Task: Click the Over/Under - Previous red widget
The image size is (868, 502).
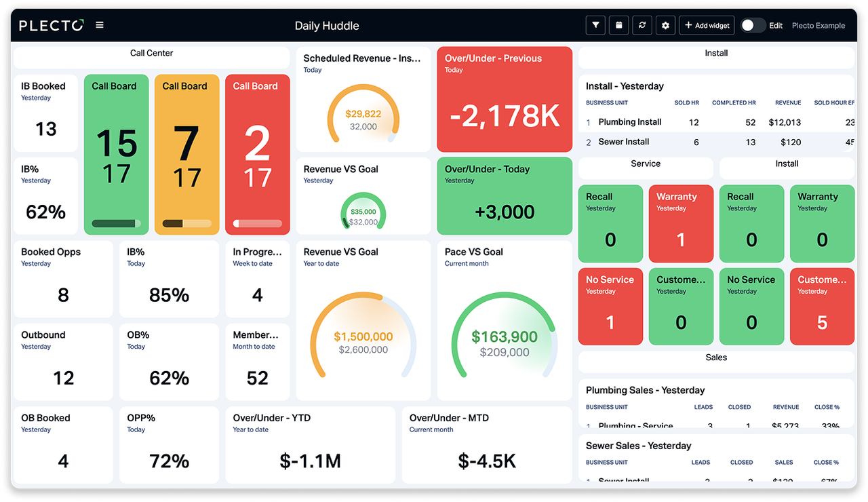Action: 504,98
